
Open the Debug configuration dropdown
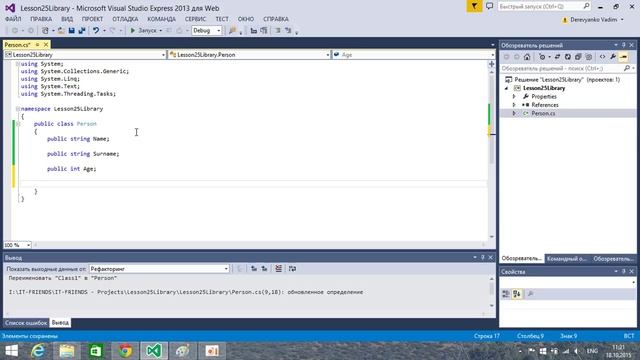point(207,31)
